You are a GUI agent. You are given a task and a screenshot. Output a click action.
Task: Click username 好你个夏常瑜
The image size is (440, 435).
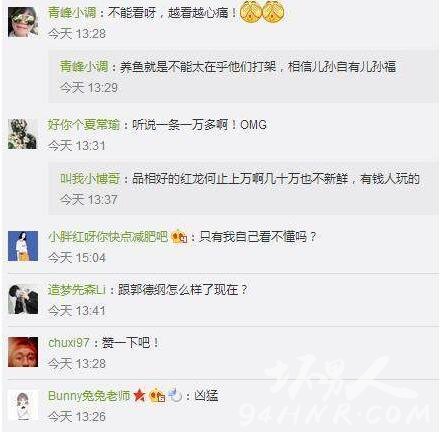coord(84,125)
